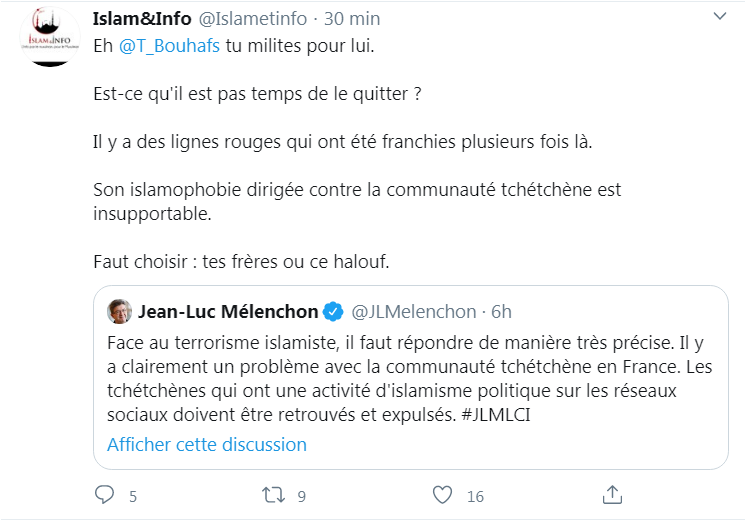This screenshot has height=521, width=746.
Task: Click the blue verified badge
Action: click(335, 311)
